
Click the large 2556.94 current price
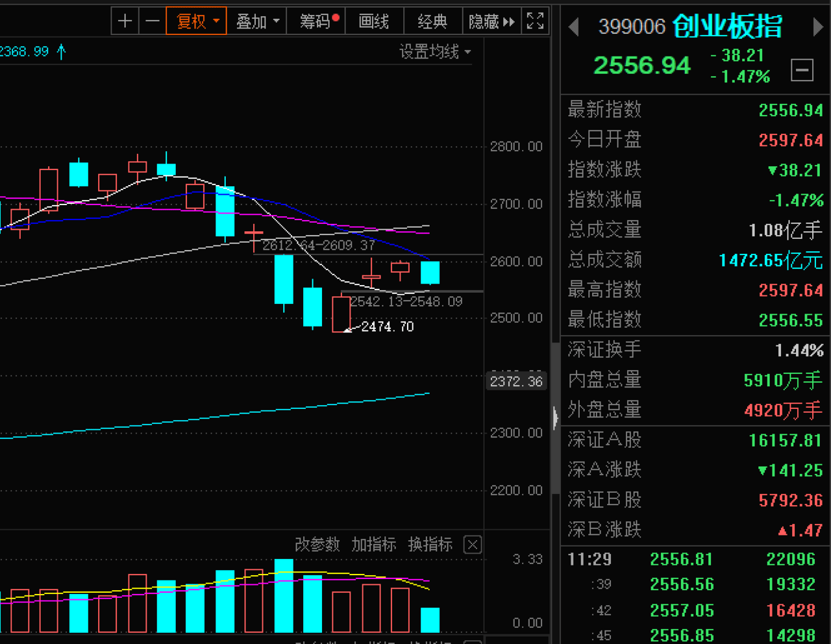coord(642,66)
